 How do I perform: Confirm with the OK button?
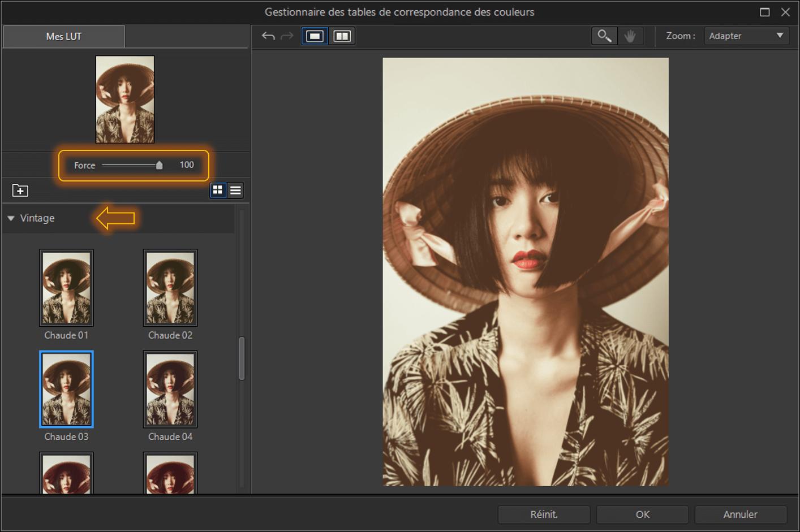tap(642, 514)
